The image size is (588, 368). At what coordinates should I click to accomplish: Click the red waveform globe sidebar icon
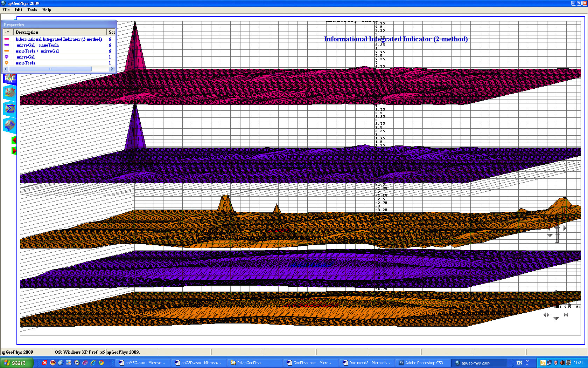coord(10,93)
